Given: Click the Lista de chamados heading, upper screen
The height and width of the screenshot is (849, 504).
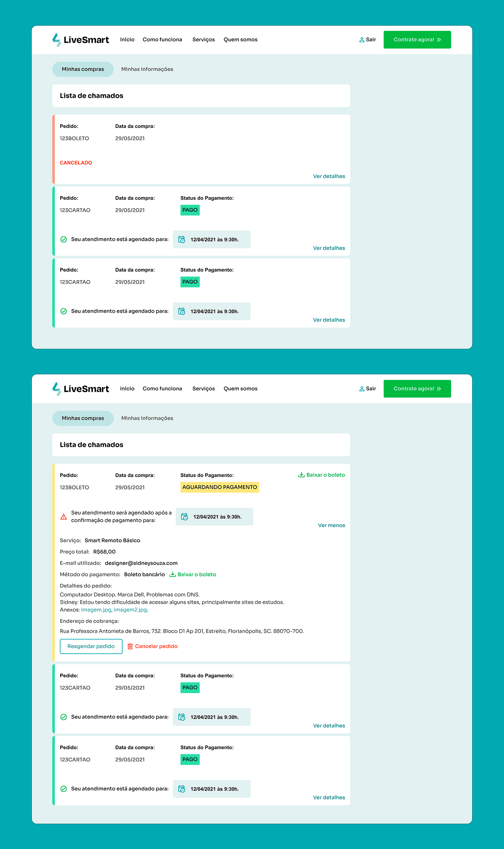Looking at the screenshot, I should click(92, 96).
